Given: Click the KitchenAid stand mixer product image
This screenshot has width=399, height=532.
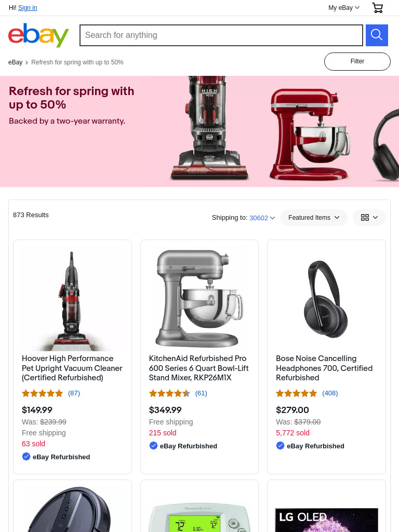Looking at the screenshot, I should click(x=199, y=298).
